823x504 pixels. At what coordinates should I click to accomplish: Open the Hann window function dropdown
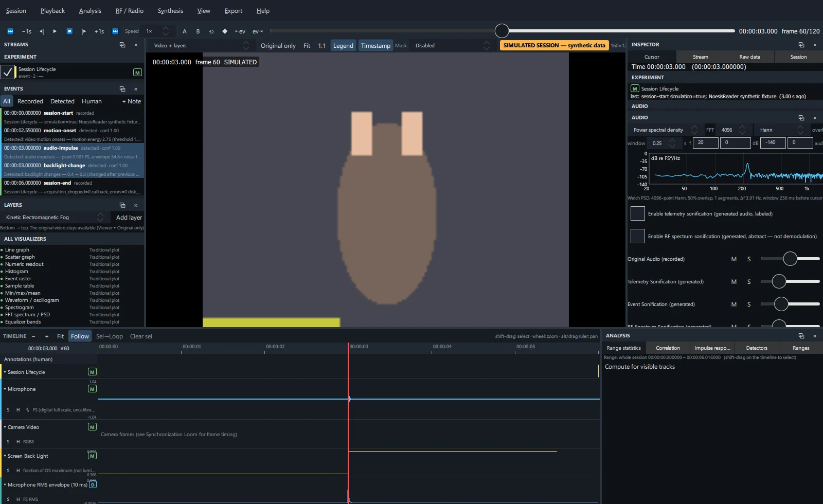(781, 130)
